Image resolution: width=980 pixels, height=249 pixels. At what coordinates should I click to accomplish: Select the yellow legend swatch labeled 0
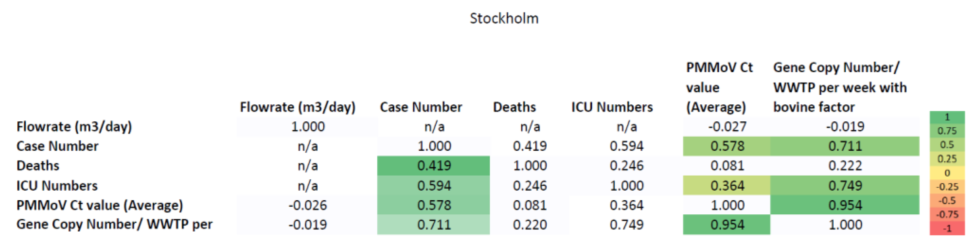pos(947,173)
